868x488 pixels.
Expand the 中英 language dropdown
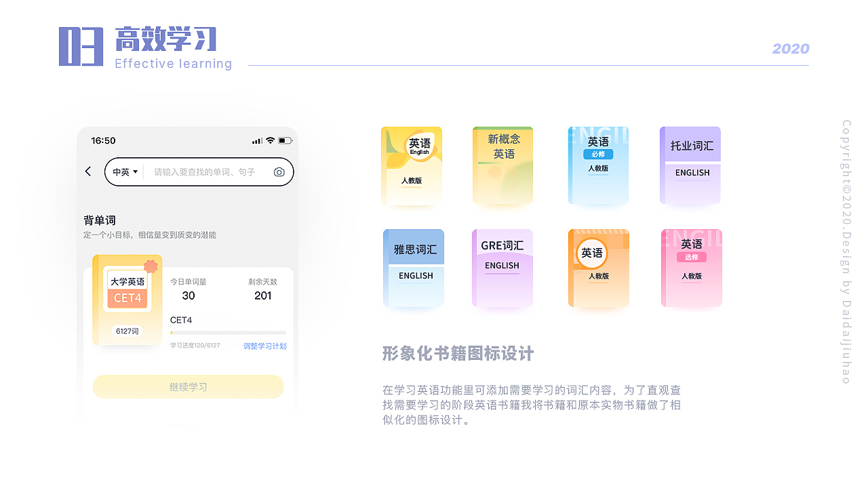tap(125, 172)
